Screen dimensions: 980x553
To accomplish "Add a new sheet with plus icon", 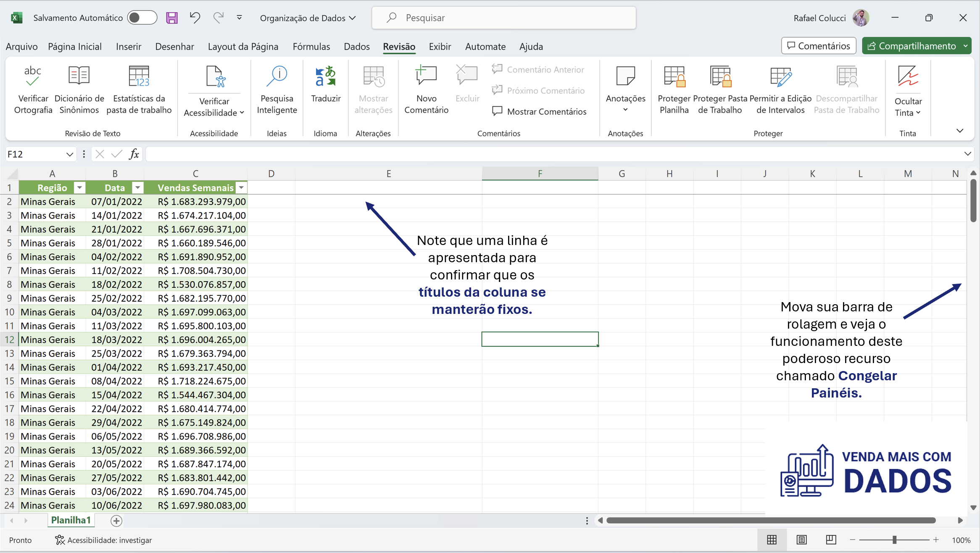I will tap(116, 521).
